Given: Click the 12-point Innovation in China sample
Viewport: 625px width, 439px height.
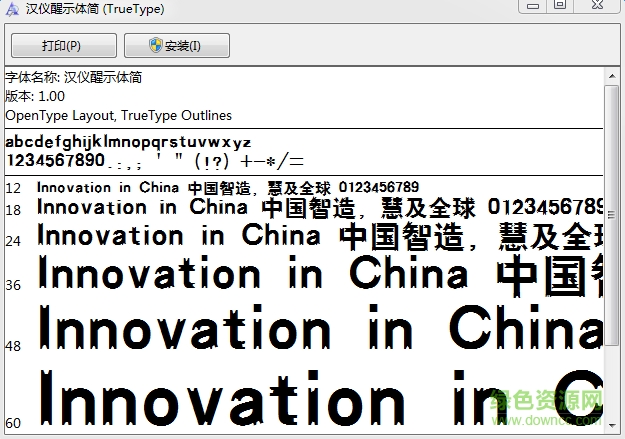Looking at the screenshot, I should click(x=228, y=187).
